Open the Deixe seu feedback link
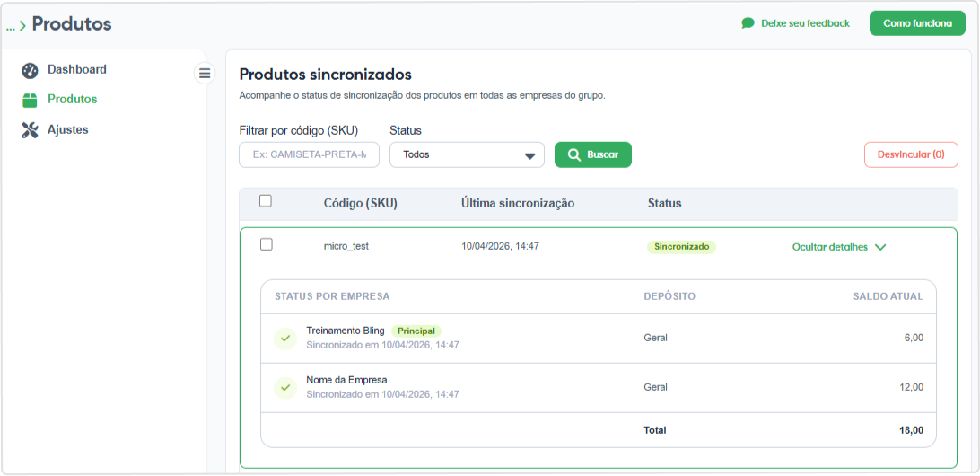Viewport: 980px width, 476px height. (x=805, y=23)
